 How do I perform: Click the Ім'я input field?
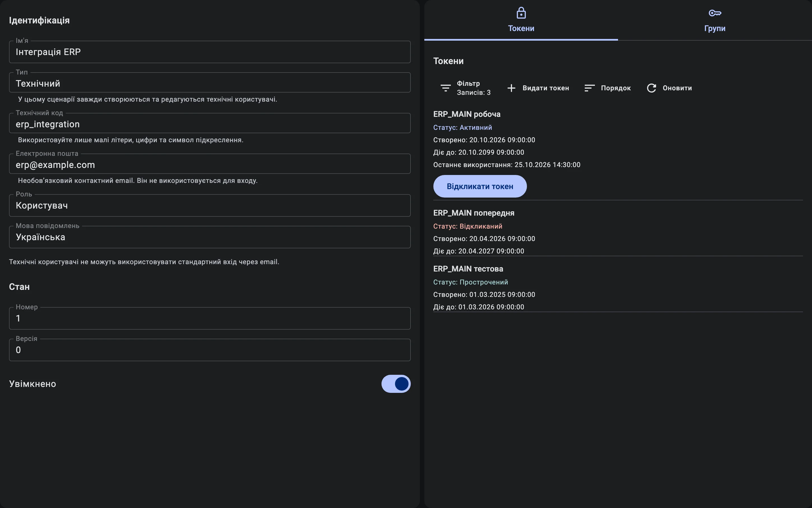[x=210, y=52]
